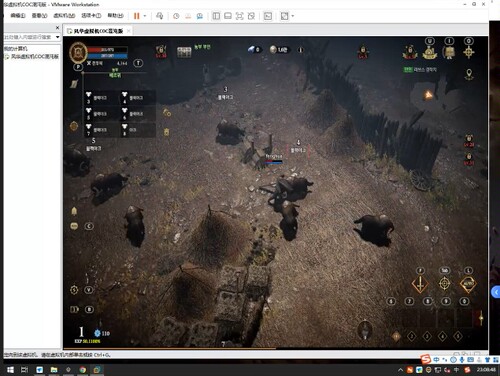Close the VMware library sidebar panel
The width and height of the screenshot is (500, 376).
[x=57, y=28]
